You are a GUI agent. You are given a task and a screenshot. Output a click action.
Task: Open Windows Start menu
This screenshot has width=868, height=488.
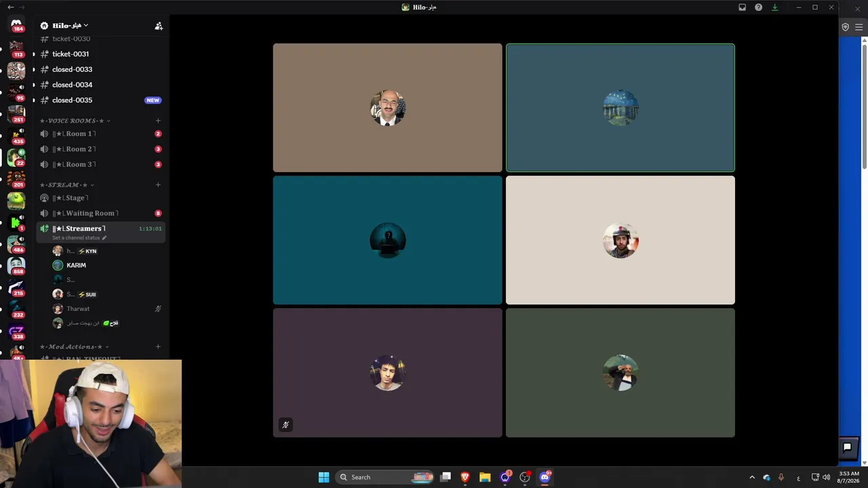[323, 477]
